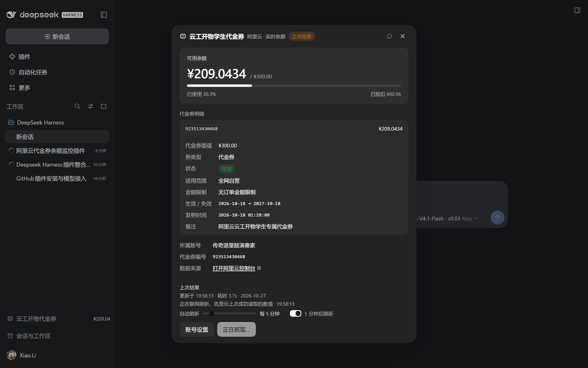Click archive icon beside 会话与工作区
This screenshot has height=368, width=588.
pos(10,336)
